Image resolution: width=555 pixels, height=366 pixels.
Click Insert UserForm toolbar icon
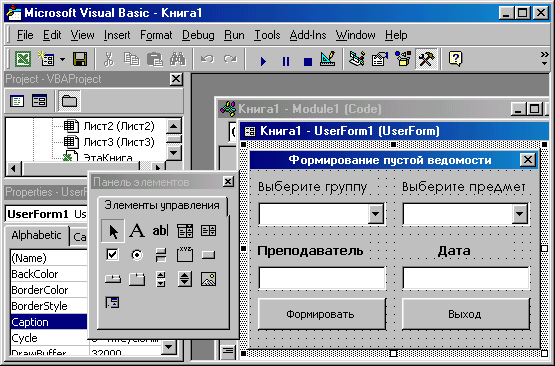(x=46, y=59)
